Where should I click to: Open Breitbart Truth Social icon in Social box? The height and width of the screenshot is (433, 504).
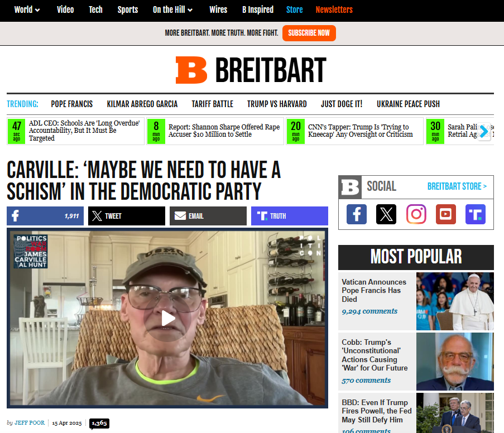click(476, 214)
